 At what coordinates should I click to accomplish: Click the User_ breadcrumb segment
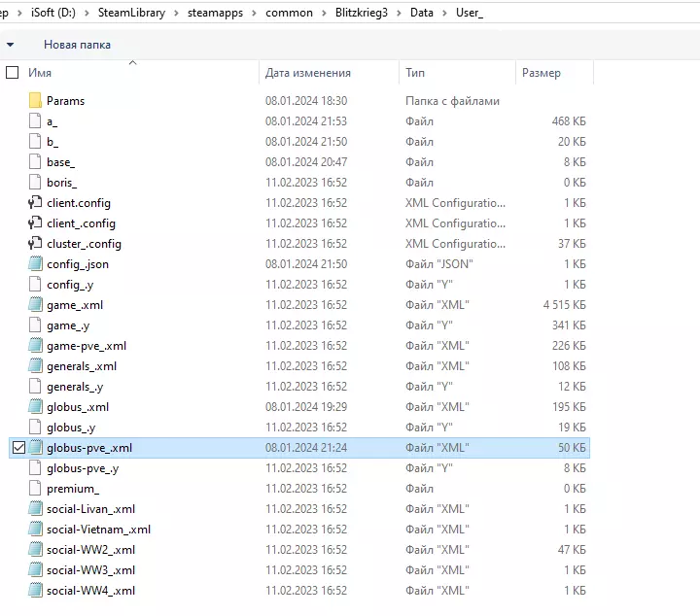point(470,13)
